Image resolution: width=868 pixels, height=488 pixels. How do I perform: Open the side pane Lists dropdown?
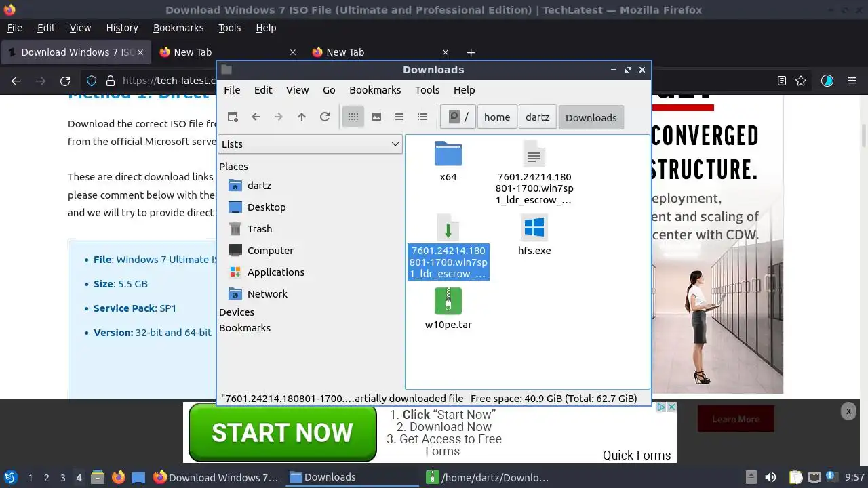311,144
